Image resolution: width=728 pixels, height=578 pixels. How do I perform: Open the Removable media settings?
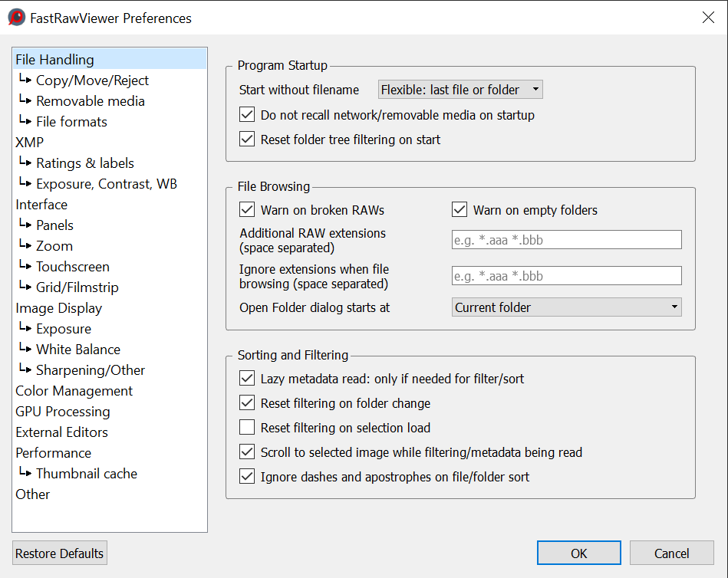90,100
